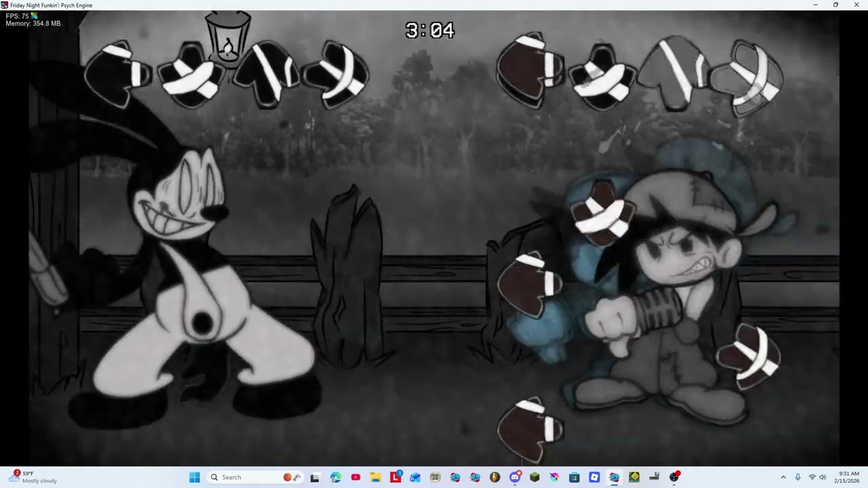
Task: Open File Explorer from the taskbar
Action: pyautogui.click(x=376, y=477)
